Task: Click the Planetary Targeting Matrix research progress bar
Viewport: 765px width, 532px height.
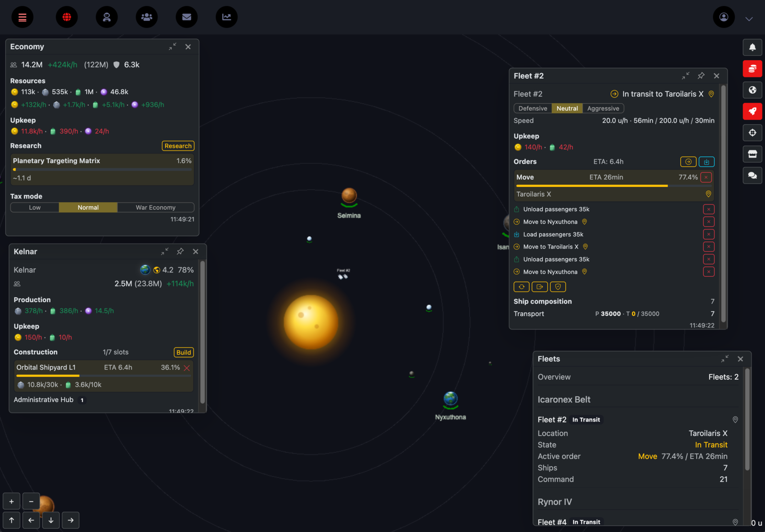Action: pos(102,169)
